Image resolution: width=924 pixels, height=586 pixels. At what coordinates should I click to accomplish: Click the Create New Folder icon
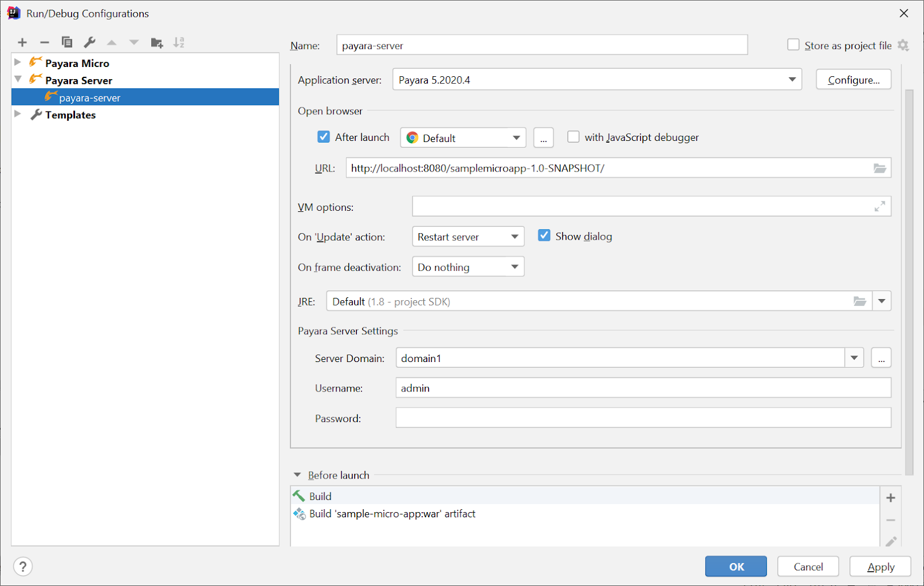157,43
